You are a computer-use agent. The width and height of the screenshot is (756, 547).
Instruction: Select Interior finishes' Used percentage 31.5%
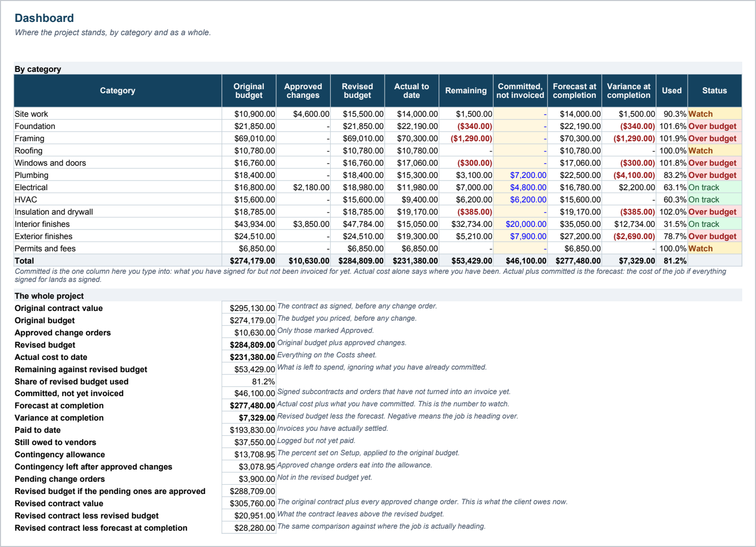pos(671,224)
